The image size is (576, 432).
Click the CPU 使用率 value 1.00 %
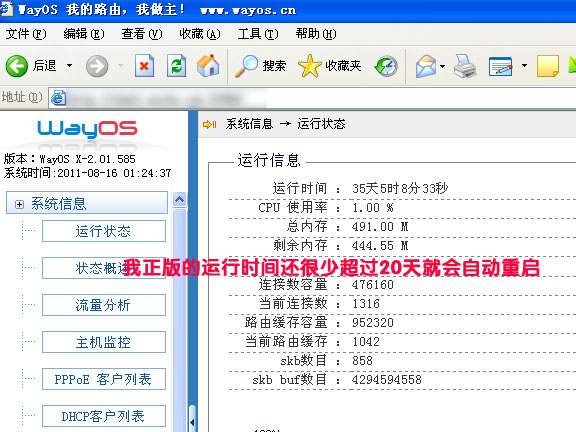click(373, 208)
